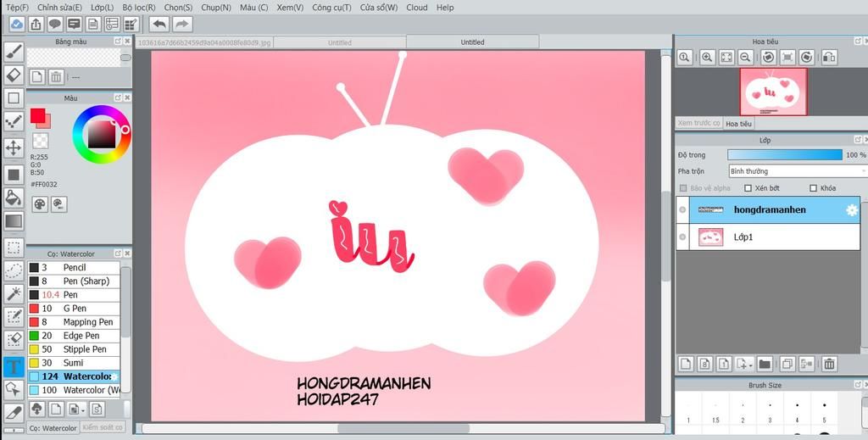The height and width of the screenshot is (440, 868).
Task: Select the rectangular Selection tool
Action: [14, 247]
